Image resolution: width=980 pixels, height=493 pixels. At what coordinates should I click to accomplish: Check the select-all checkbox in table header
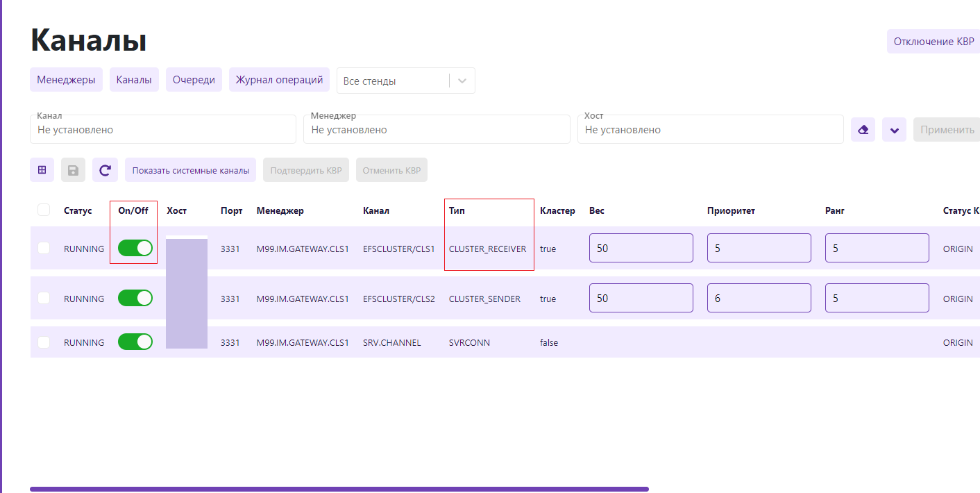(44, 210)
